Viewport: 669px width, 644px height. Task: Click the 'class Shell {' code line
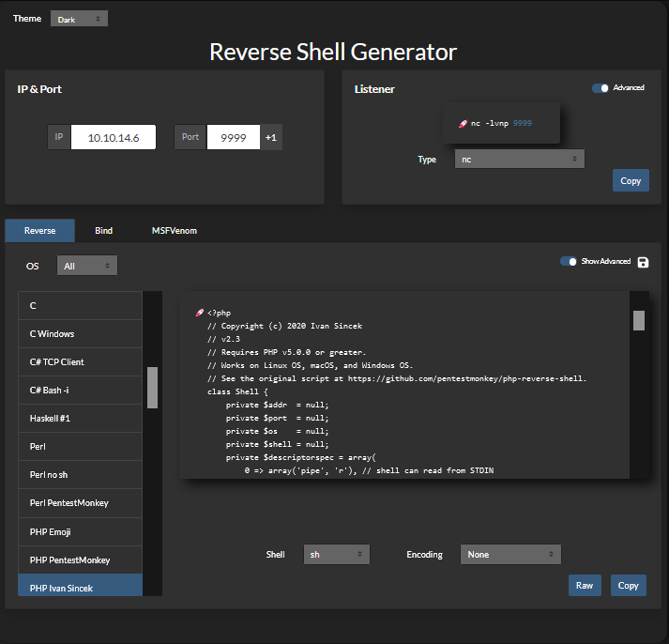tap(237, 391)
